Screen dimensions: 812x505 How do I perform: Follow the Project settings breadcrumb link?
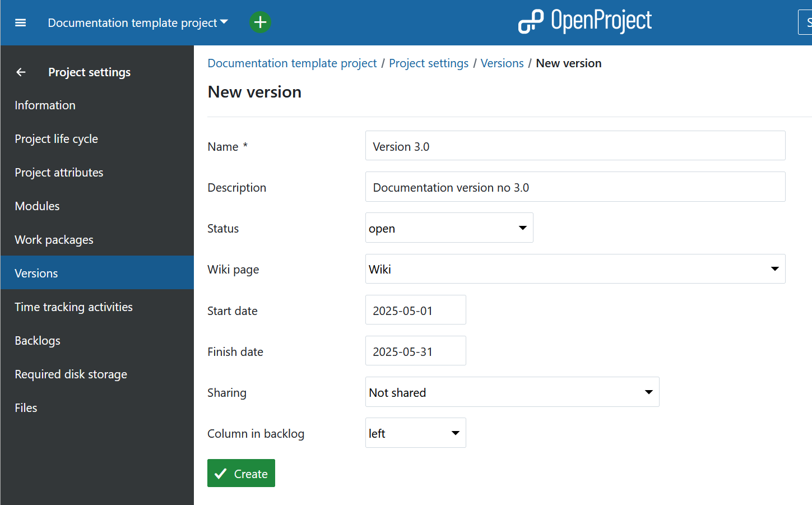[x=429, y=63]
